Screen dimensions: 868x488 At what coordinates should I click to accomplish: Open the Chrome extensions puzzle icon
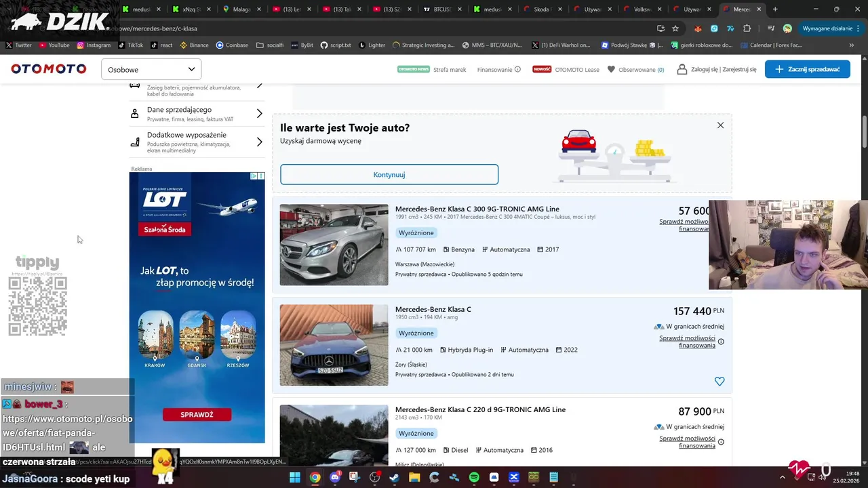[747, 28]
